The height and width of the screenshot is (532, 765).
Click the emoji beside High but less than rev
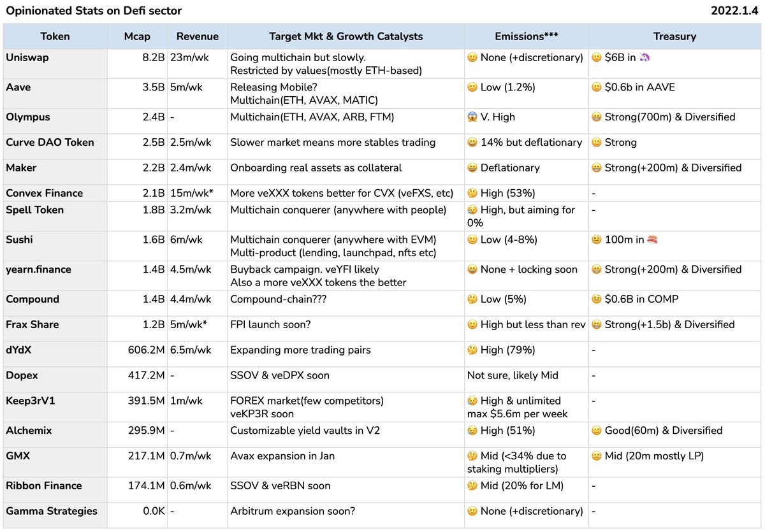point(472,325)
